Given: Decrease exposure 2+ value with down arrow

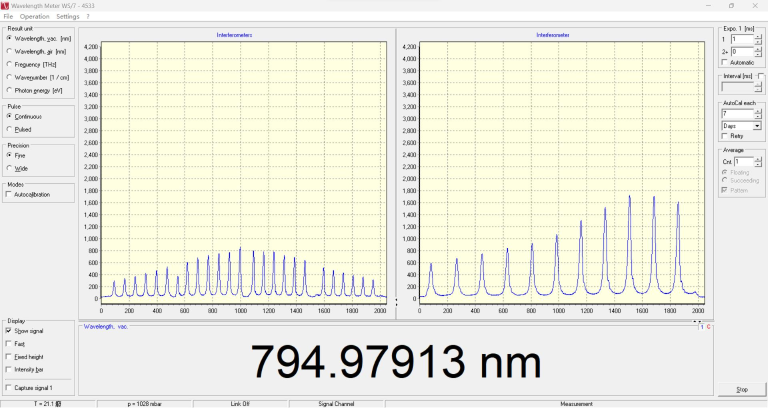Looking at the screenshot, I should click(x=758, y=54).
